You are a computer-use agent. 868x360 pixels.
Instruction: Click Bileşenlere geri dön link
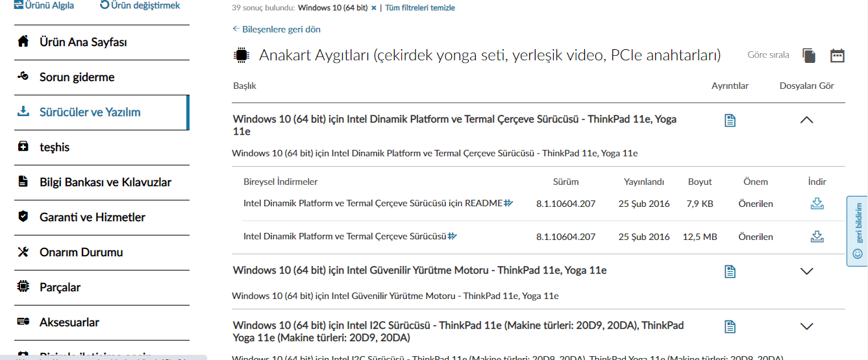pos(277,29)
